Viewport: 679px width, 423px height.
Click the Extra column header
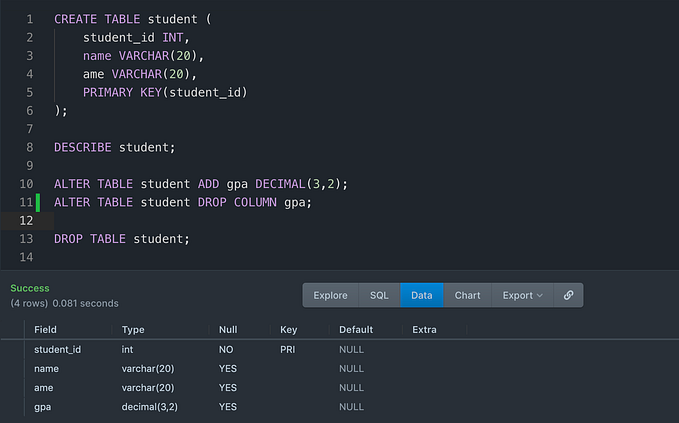click(x=424, y=329)
